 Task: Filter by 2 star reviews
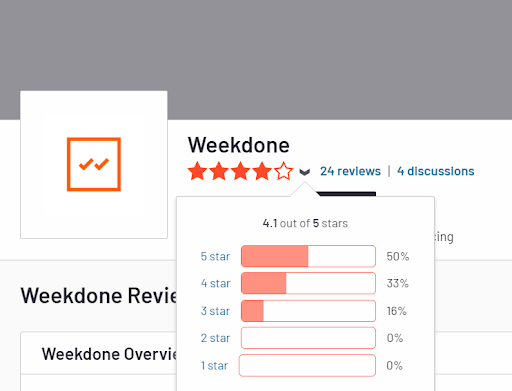click(215, 338)
